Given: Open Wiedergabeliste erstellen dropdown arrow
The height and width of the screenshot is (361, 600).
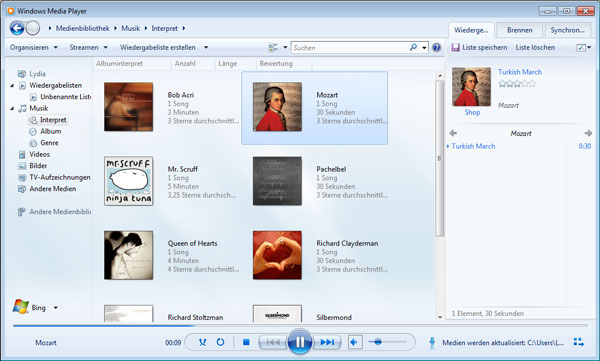Looking at the screenshot, I should point(206,47).
